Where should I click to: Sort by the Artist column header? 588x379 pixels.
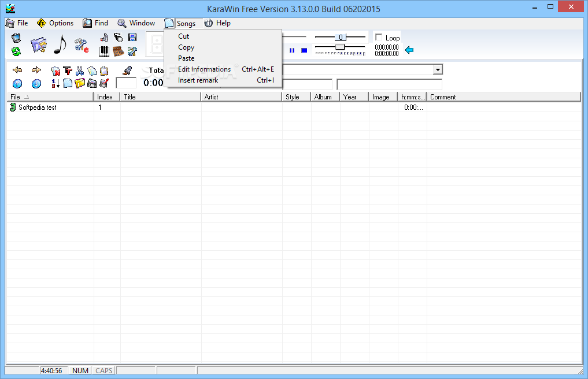[242, 97]
